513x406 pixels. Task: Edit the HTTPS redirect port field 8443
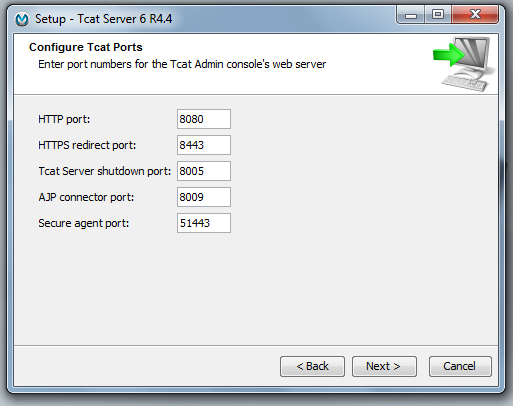204,145
